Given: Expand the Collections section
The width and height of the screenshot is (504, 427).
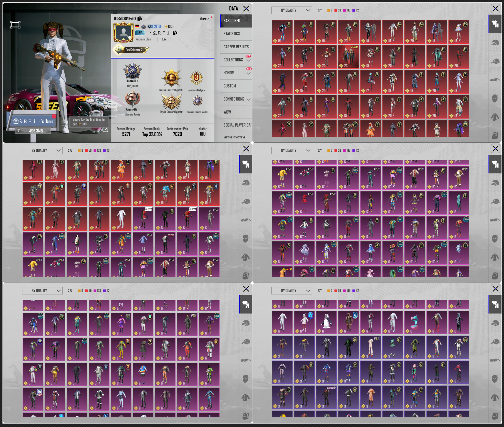Looking at the screenshot, I should pos(236,60).
